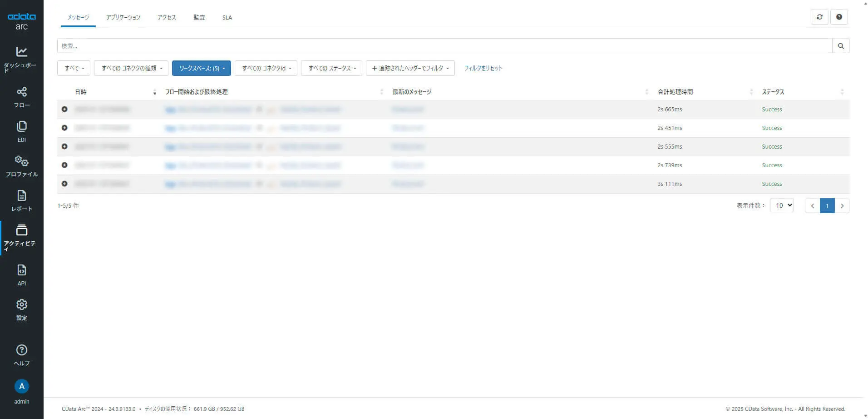Click the Success status for 2s 665ms row

pos(772,110)
